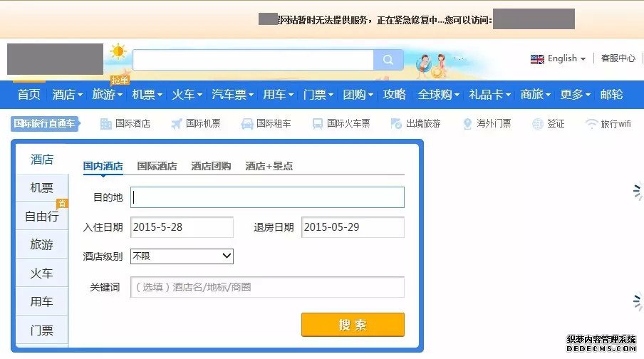Expand the 全球购 navigation menu
The image size is (644, 359).
[x=438, y=95]
